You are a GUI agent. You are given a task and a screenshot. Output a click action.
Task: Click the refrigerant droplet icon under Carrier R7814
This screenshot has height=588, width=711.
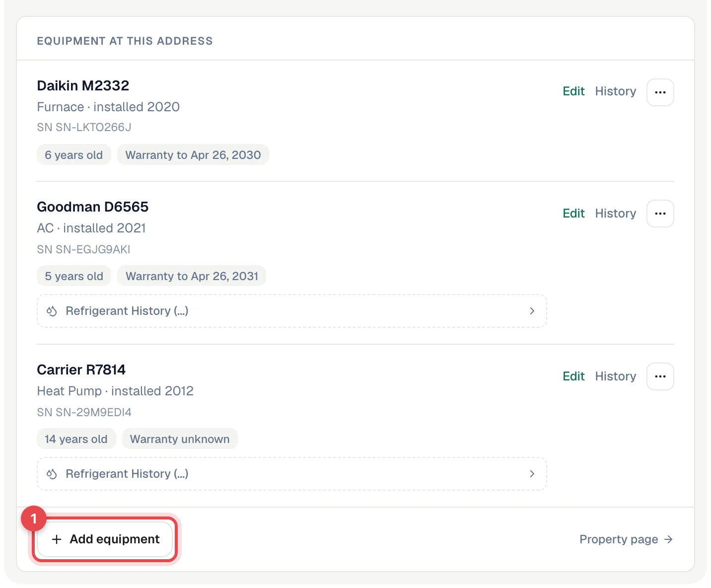[52, 474]
